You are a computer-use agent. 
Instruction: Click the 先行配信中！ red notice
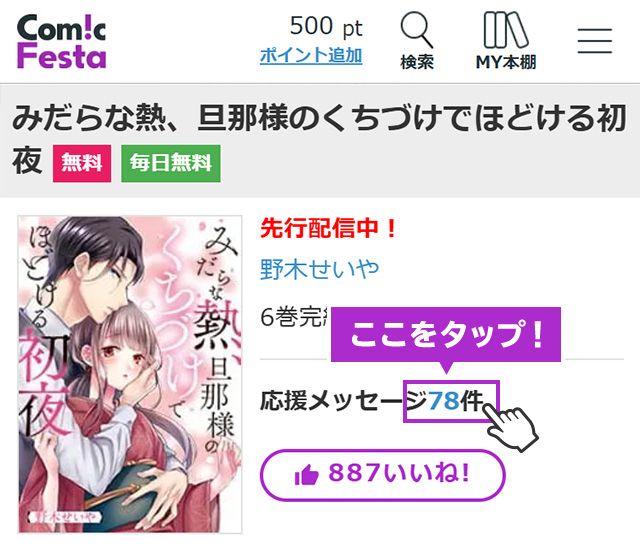(329, 228)
